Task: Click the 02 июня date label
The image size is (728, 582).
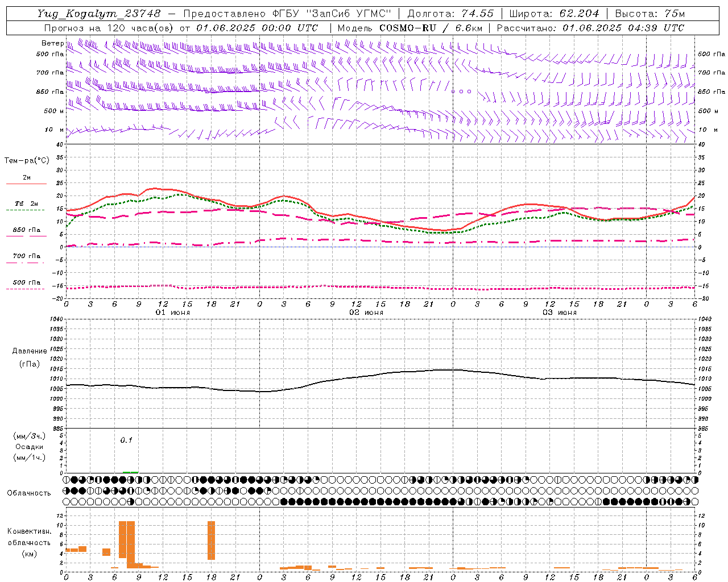Action: (366, 313)
